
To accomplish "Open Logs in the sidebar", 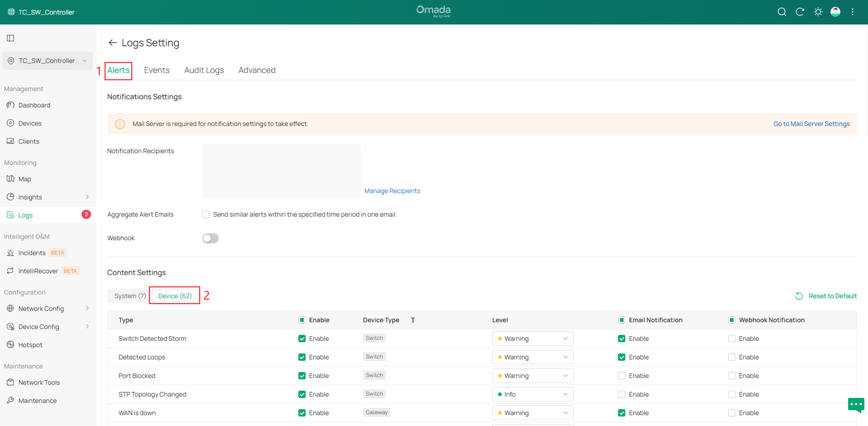I will tap(48, 215).
